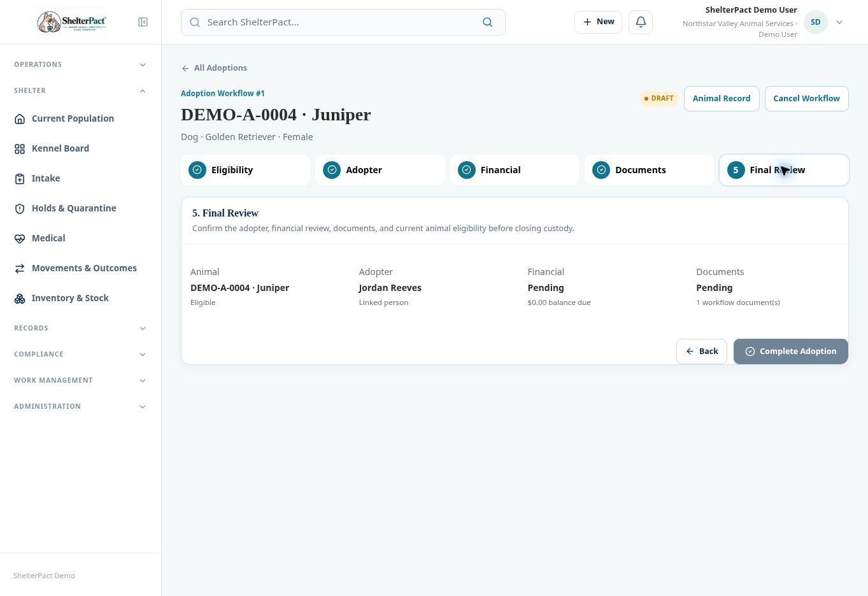This screenshot has width=868, height=596.
Task: Switch to the Financial step
Action: tap(515, 170)
